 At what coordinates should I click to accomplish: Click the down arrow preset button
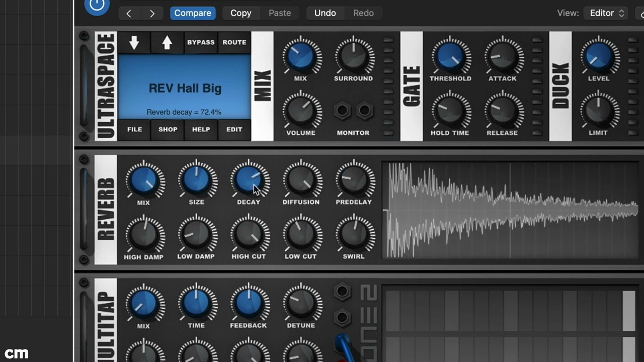coord(134,43)
